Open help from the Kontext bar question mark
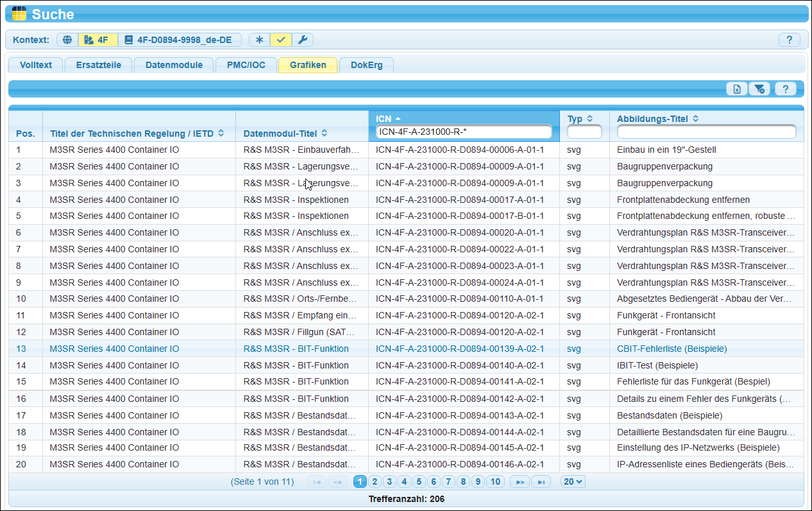 (790, 40)
